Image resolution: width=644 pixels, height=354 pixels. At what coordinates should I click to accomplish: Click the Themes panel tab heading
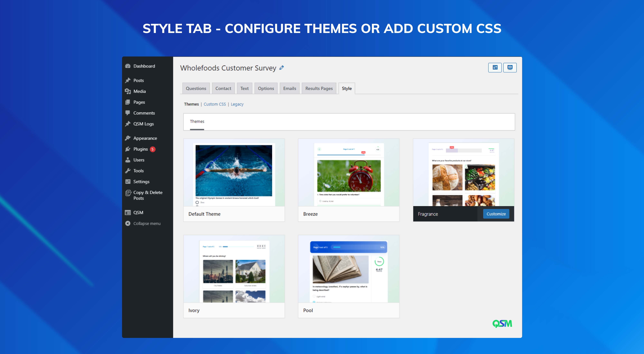coord(197,122)
